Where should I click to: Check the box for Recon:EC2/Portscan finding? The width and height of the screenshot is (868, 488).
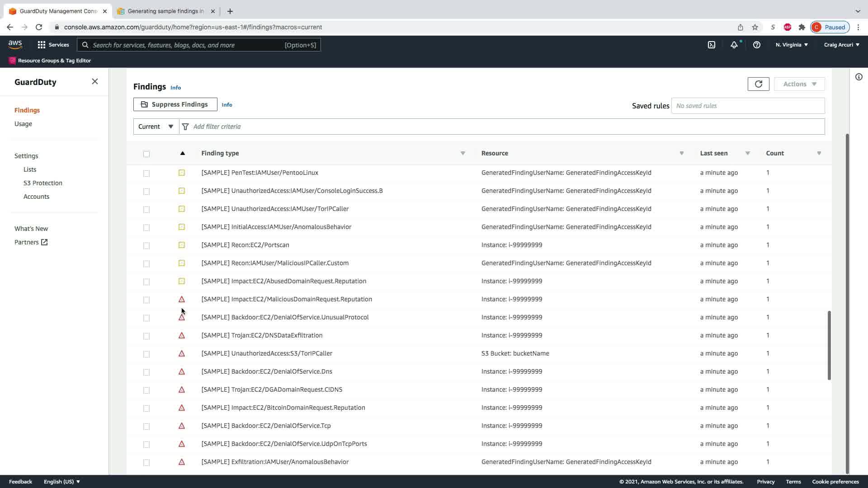point(146,245)
